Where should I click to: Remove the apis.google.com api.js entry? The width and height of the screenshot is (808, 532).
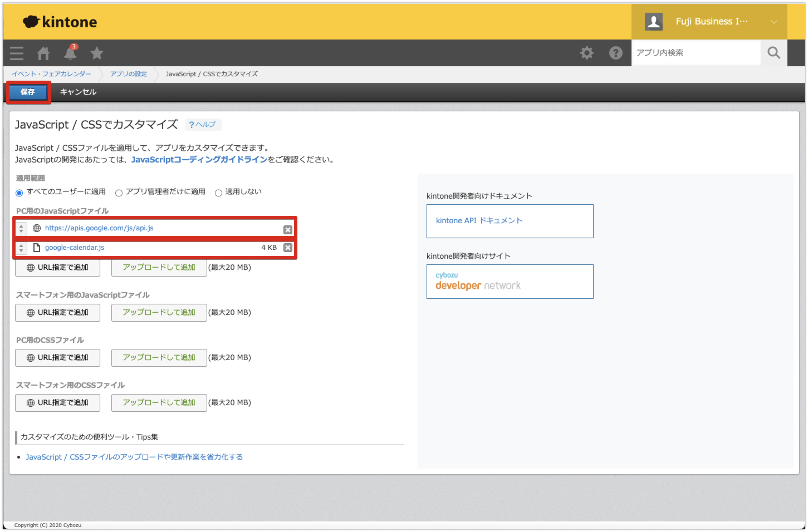[x=288, y=229]
